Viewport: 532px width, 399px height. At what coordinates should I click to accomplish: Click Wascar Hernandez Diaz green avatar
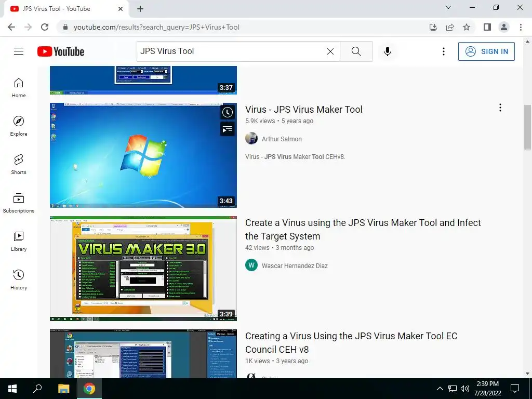click(251, 265)
